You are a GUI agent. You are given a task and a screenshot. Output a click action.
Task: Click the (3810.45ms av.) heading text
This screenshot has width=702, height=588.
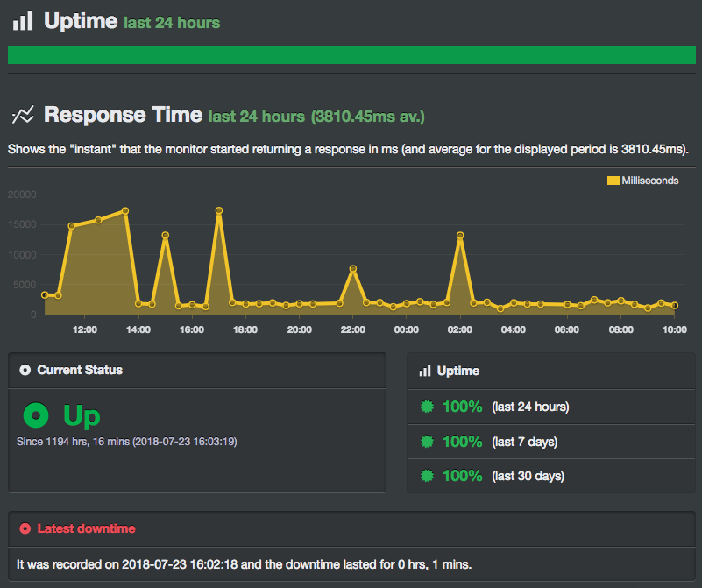pyautogui.click(x=367, y=117)
